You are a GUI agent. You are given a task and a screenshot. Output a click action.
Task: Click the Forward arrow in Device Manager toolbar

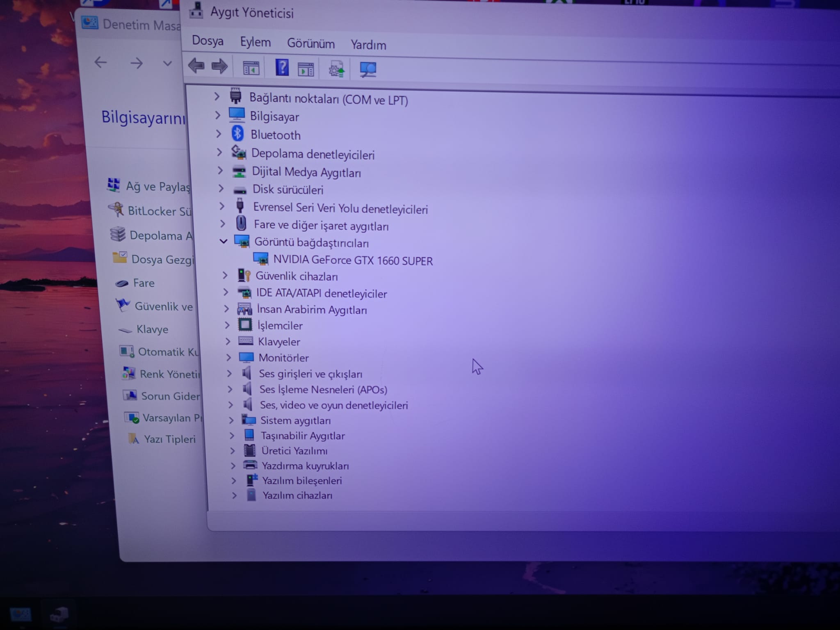[x=220, y=66]
